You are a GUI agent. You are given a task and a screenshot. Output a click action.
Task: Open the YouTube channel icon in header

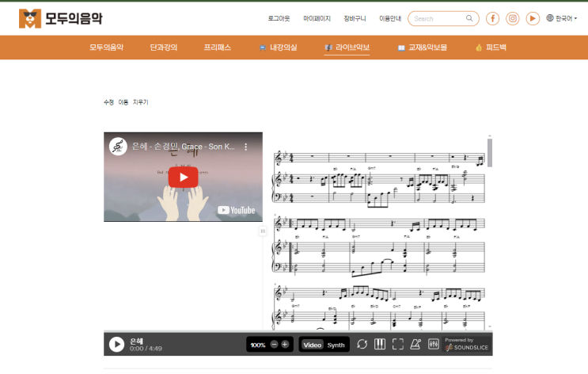(533, 18)
